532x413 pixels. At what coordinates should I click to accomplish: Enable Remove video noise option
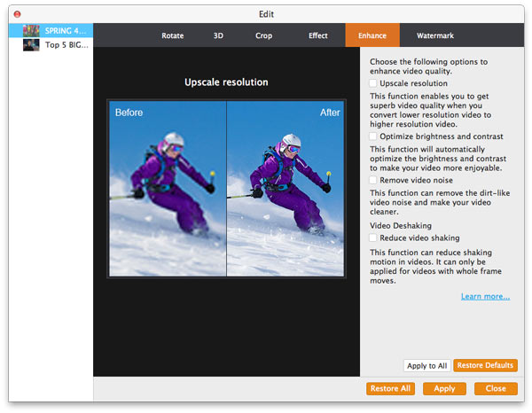(x=373, y=180)
